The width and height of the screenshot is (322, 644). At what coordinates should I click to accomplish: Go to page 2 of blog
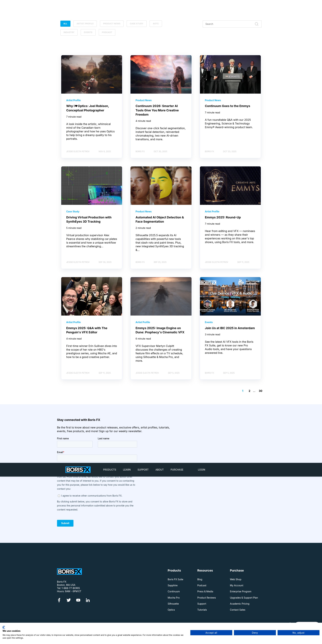(249, 391)
